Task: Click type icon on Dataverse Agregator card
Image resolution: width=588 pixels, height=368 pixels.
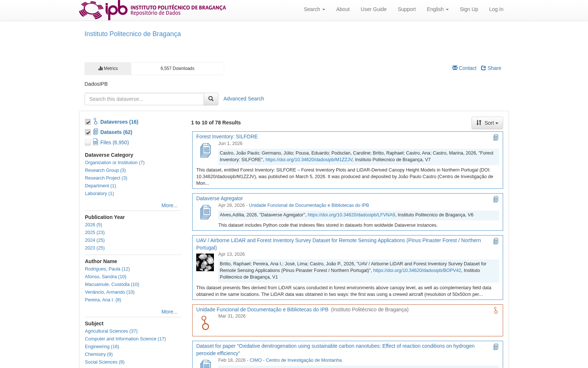Action: (x=496, y=199)
